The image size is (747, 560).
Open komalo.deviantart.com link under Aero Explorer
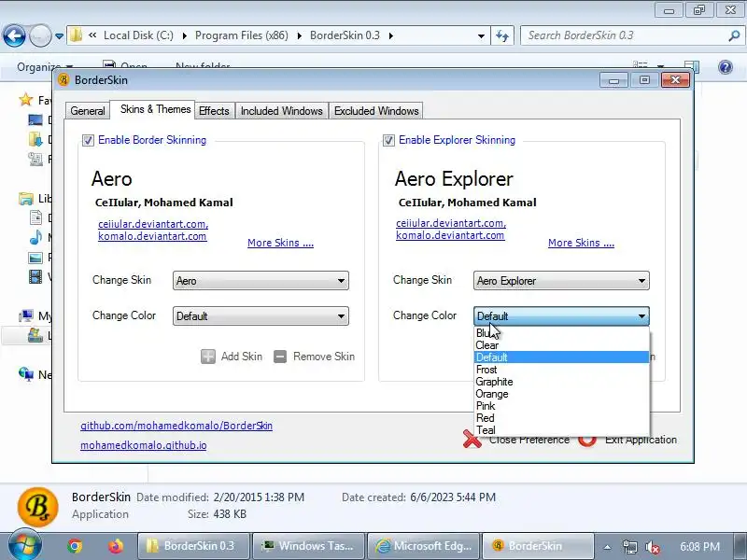(450, 235)
